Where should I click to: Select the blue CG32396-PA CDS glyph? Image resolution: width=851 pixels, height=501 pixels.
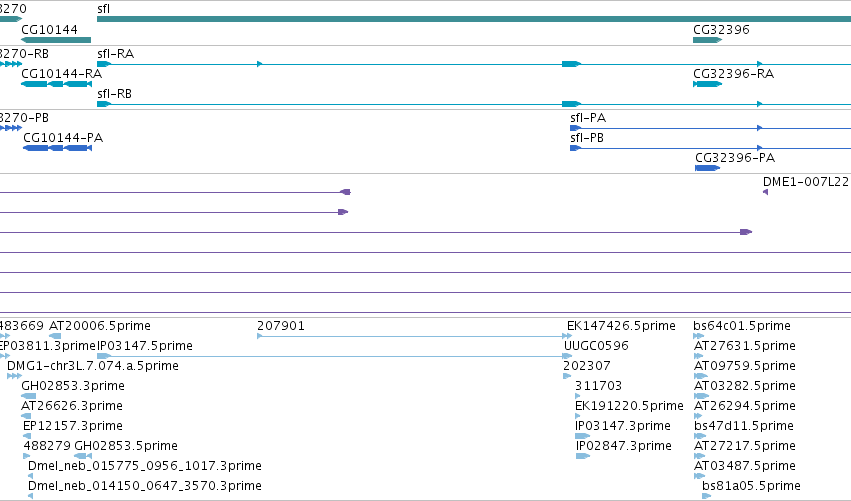[x=708, y=168]
